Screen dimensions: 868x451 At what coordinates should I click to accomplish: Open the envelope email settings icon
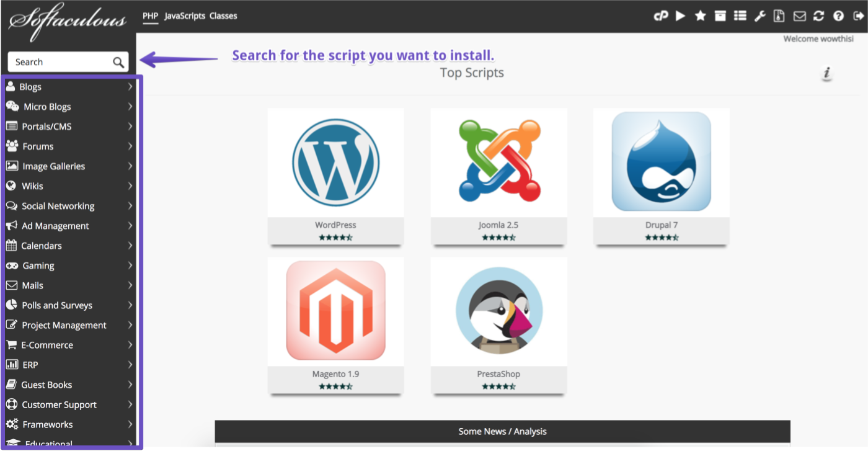tap(799, 16)
